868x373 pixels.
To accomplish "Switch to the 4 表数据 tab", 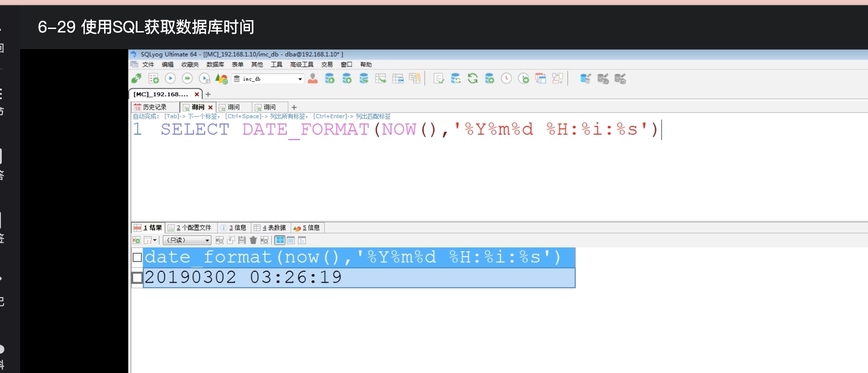I will 270,228.
